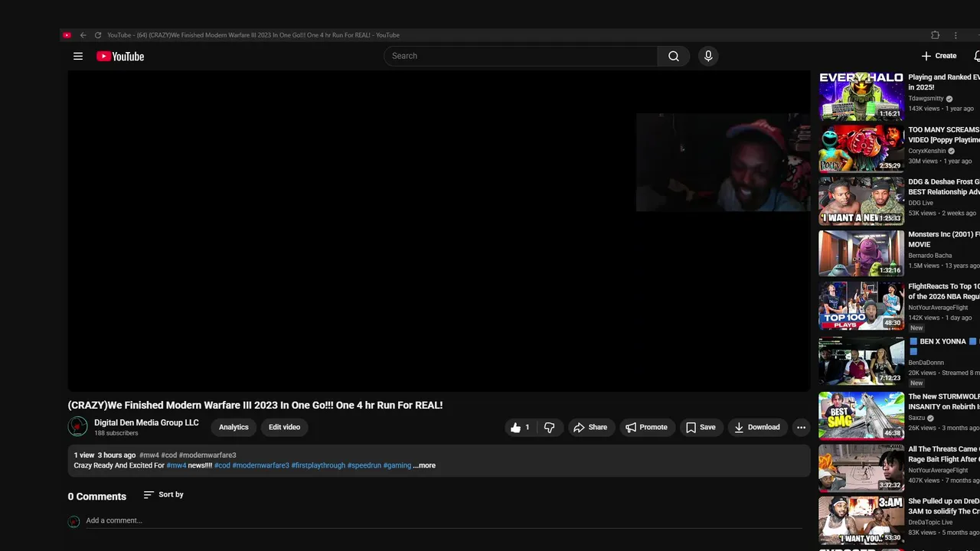Download the video
The height and width of the screenshot is (551, 980).
coord(756,427)
